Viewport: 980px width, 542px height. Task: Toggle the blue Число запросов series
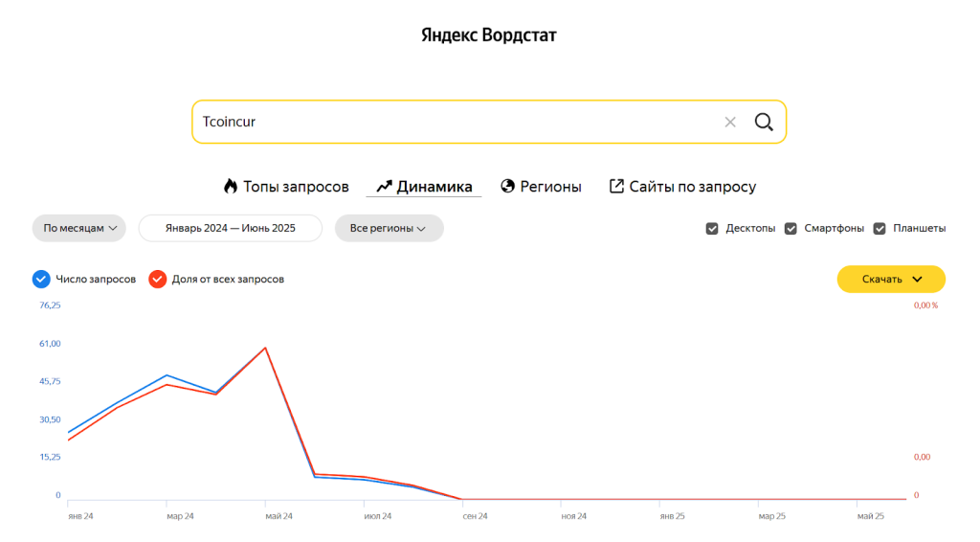click(40, 279)
